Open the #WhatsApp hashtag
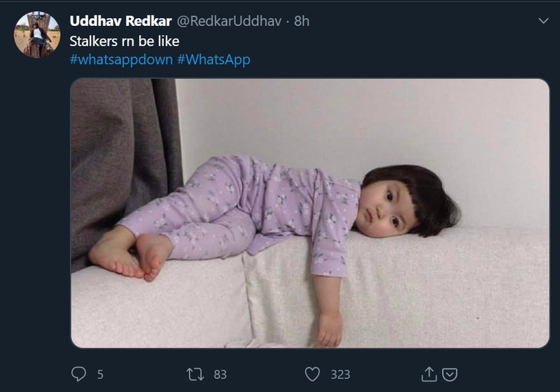The width and height of the screenshot is (560, 392). [213, 59]
